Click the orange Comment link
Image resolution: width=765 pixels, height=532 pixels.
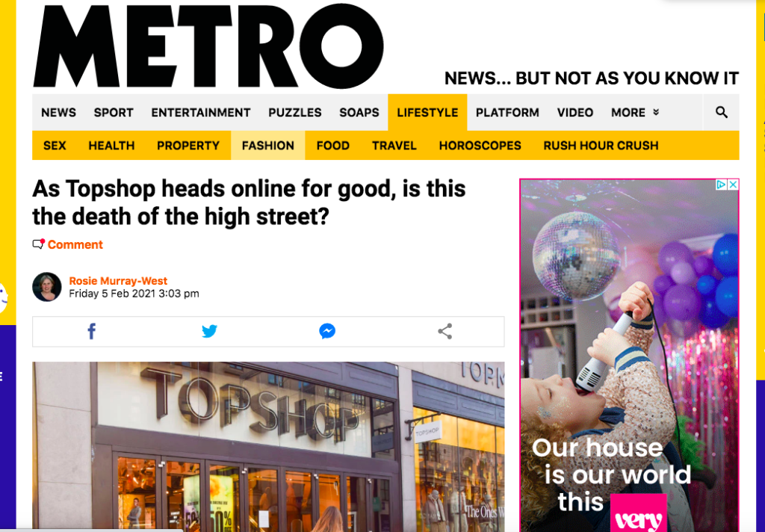pos(75,244)
